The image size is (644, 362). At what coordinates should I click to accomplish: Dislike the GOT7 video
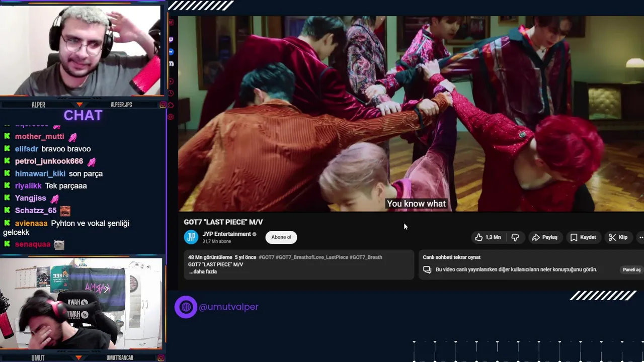[515, 237]
